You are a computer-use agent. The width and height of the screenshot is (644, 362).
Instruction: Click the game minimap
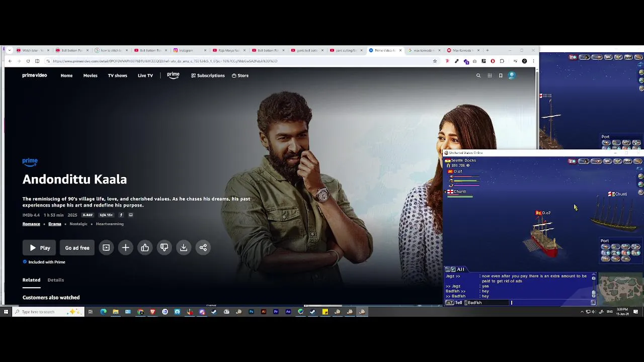[x=621, y=290]
